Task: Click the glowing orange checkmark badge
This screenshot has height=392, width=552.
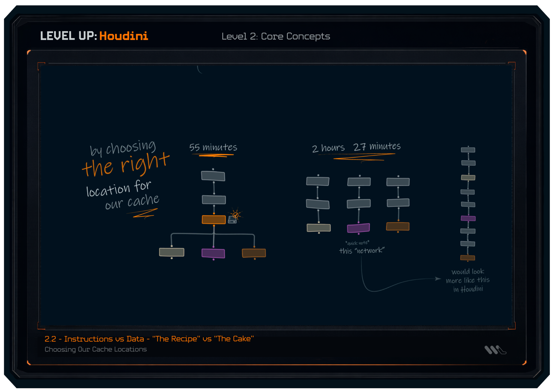Action: [236, 215]
